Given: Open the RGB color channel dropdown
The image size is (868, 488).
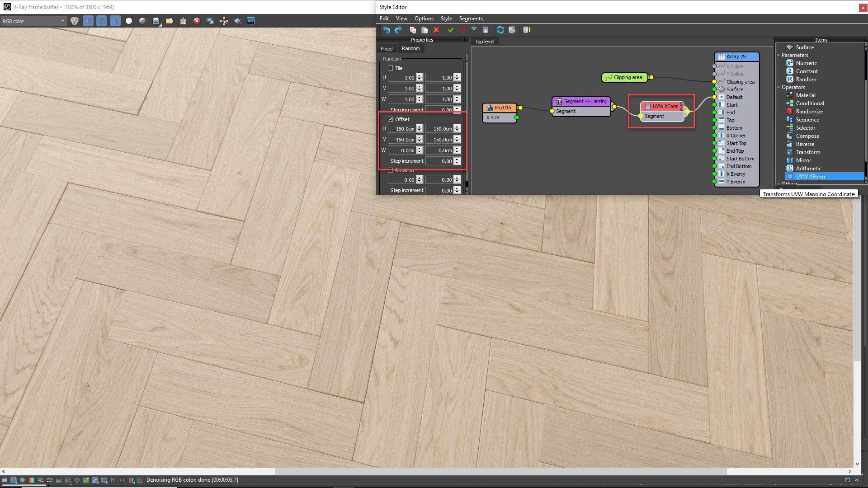Looking at the screenshot, I should pyautogui.click(x=63, y=21).
